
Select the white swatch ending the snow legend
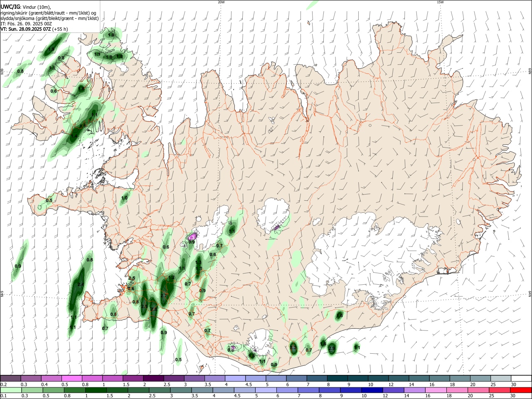522,379
